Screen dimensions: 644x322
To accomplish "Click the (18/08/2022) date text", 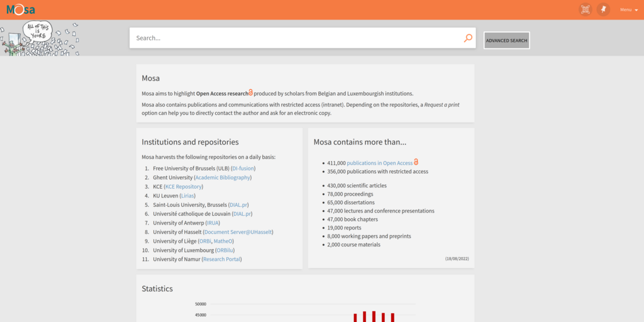I will pyautogui.click(x=457, y=258).
